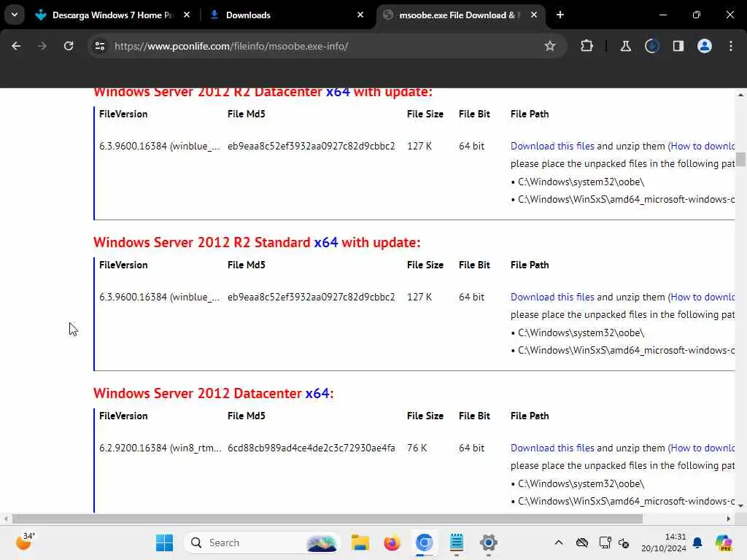This screenshot has width=747, height=560.
Task: Open Chrome Labs flask icon
Action: [x=625, y=46]
